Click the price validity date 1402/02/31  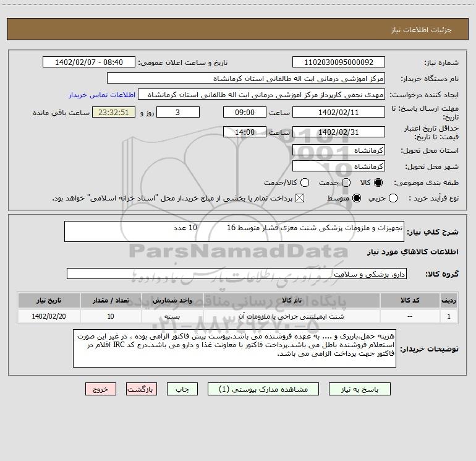tap(339, 132)
